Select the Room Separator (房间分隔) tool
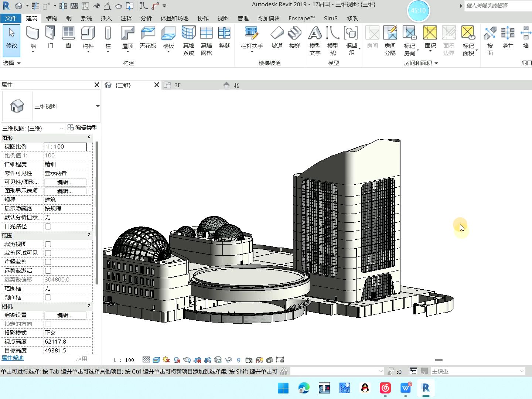This screenshot has width=532, height=399. 390,41
